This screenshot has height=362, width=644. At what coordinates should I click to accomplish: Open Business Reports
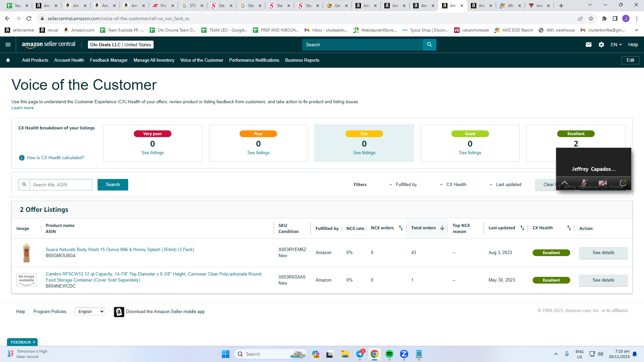coord(302,60)
